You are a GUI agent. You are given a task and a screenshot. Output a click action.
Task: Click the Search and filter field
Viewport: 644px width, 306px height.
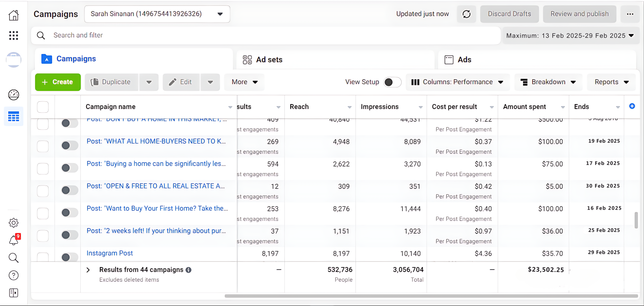click(265, 35)
